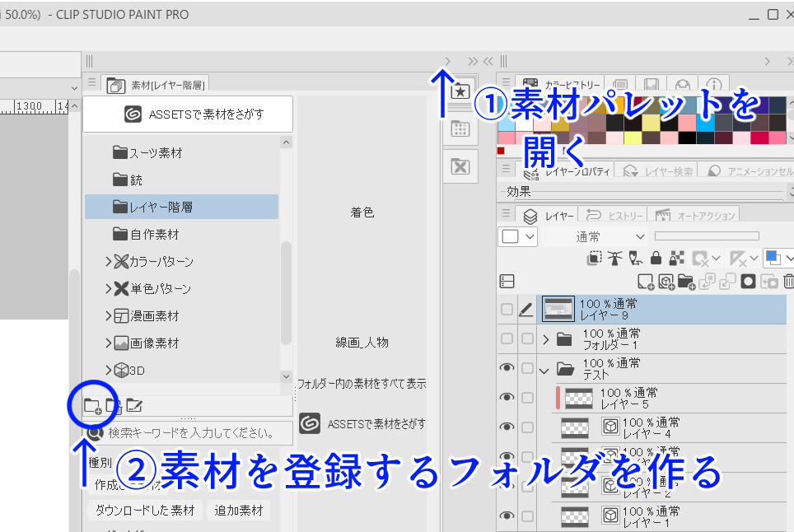Create a New Raster Layer
The width and height of the screenshot is (794, 532).
pos(646,282)
